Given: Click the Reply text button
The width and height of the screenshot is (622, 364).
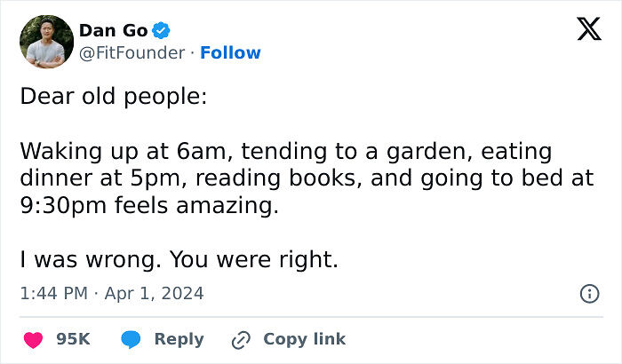Looking at the screenshot, I should 179,339.
